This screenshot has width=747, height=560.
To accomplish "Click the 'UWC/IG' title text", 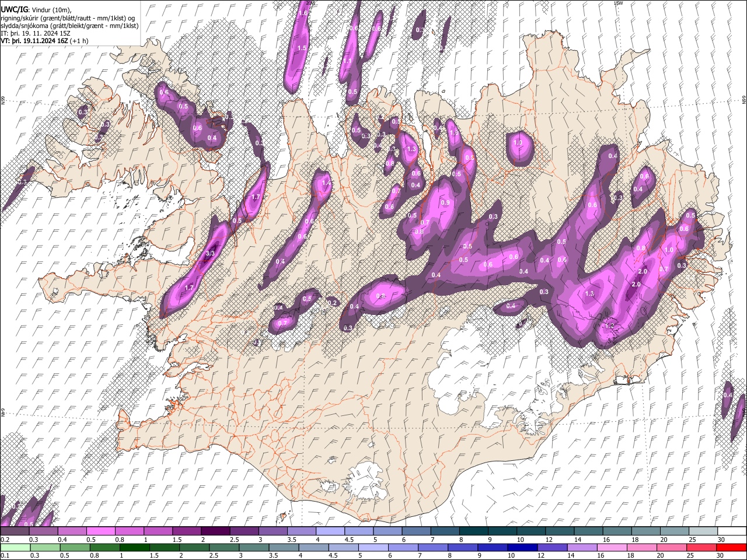I will pos(14,9).
